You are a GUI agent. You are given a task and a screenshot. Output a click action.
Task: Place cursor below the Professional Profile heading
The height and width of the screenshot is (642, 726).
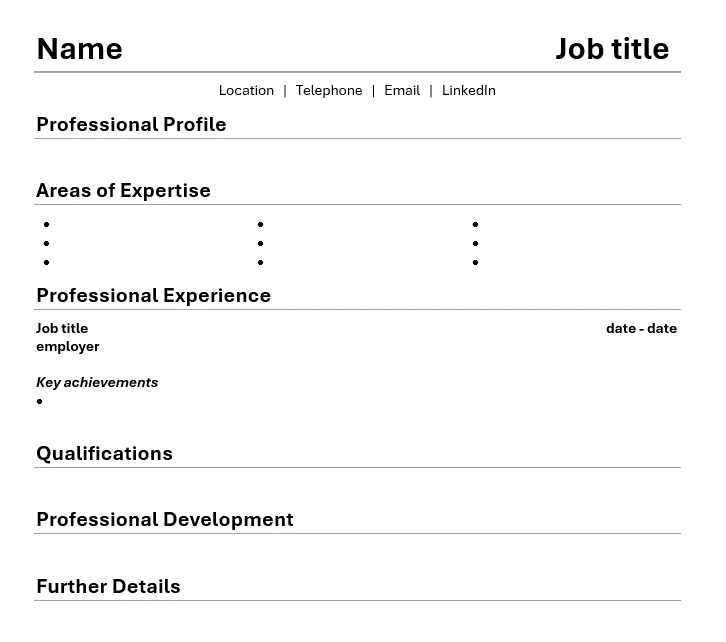(x=357, y=156)
